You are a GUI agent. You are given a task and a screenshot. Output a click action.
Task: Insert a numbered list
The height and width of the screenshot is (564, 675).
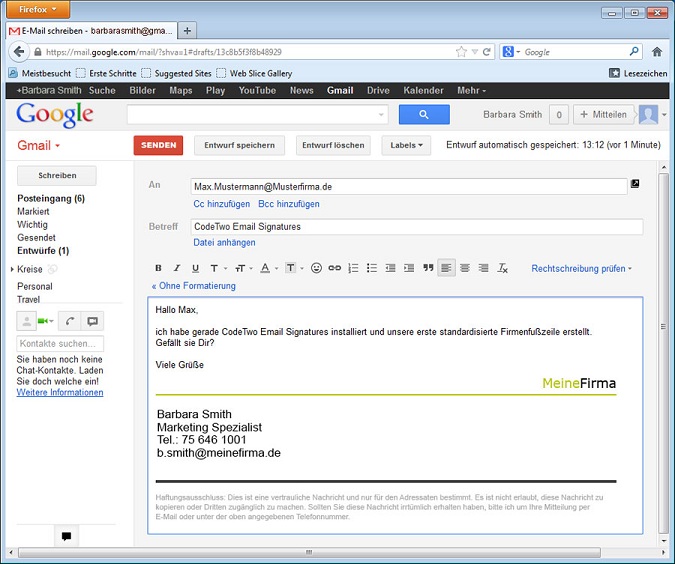[x=353, y=268]
